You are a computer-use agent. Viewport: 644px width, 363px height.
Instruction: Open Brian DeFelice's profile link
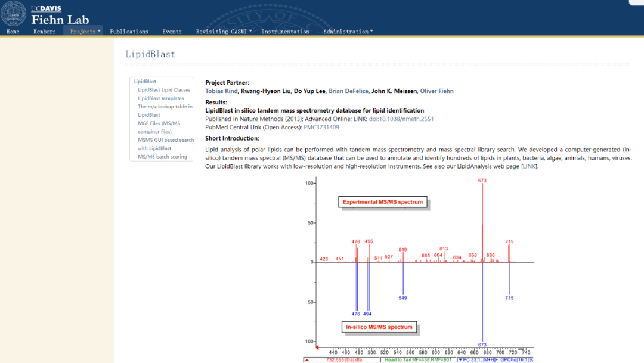348,91
